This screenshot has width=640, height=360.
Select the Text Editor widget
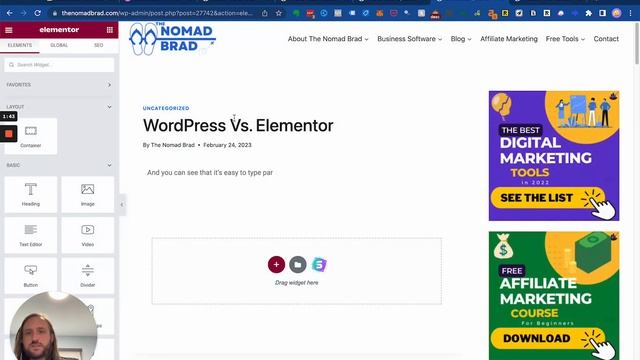click(x=31, y=235)
